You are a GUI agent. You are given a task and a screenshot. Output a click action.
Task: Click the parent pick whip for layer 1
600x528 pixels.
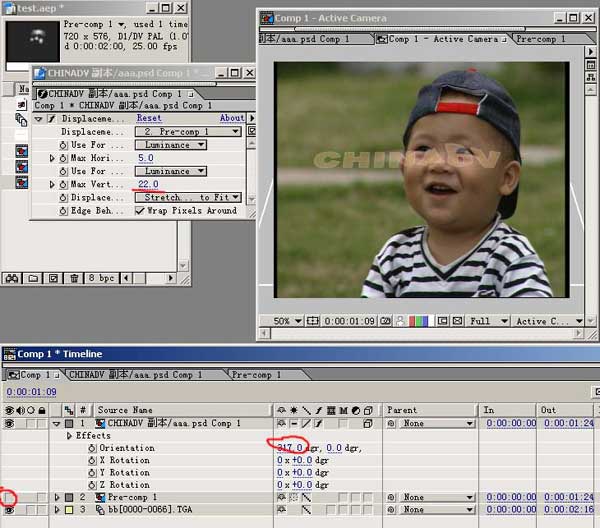tap(391, 424)
